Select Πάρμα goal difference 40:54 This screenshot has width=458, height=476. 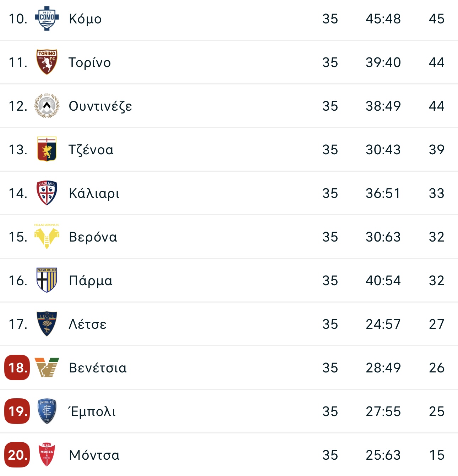point(383,281)
